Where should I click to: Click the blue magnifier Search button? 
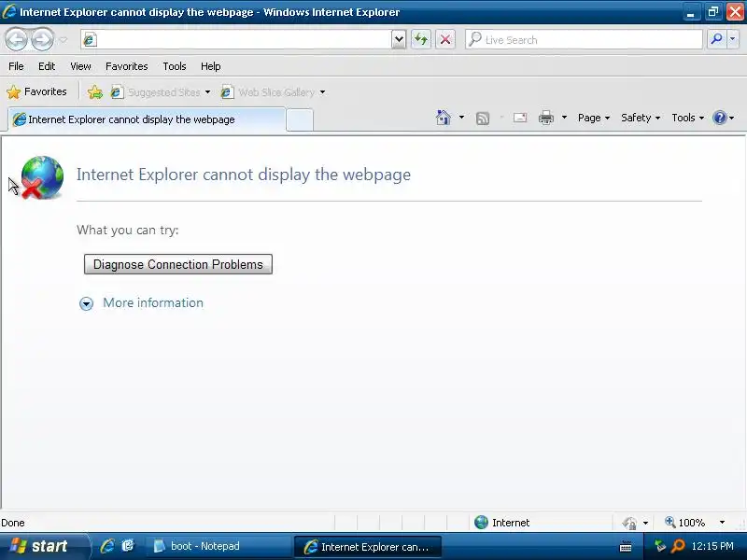716,39
